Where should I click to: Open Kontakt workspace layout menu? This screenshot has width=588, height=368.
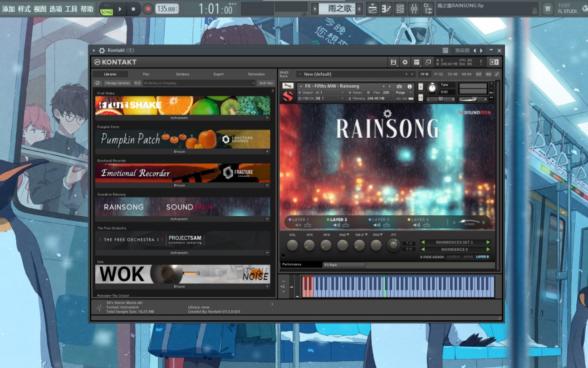pos(416,62)
